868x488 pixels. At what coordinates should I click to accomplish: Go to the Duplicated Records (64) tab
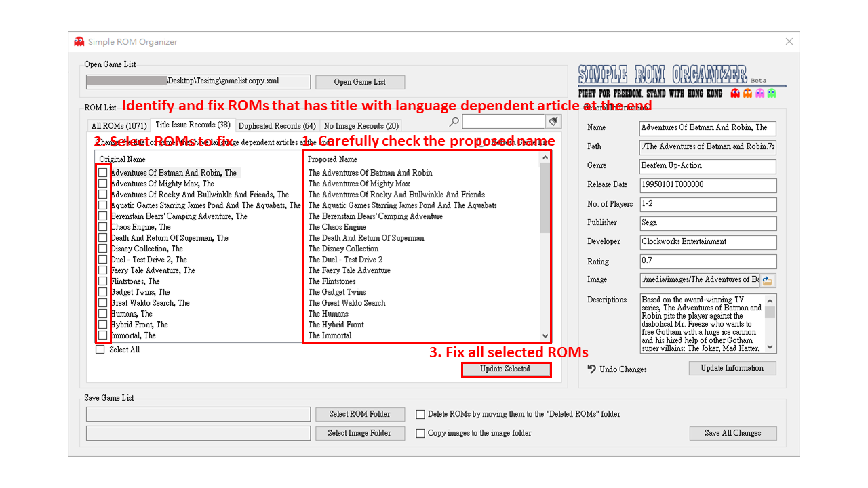click(x=277, y=125)
